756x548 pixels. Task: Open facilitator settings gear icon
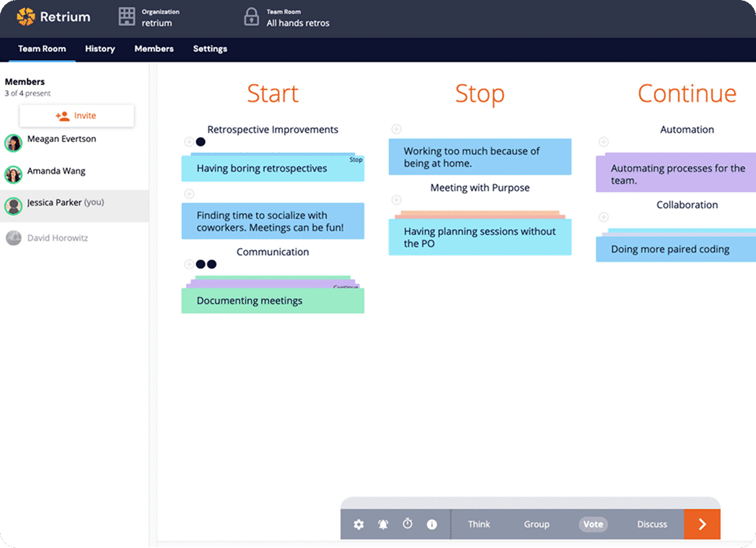point(359,524)
